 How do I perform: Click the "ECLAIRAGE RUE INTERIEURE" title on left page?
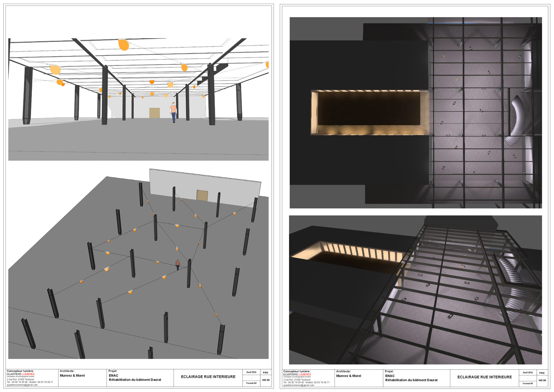coord(208,377)
